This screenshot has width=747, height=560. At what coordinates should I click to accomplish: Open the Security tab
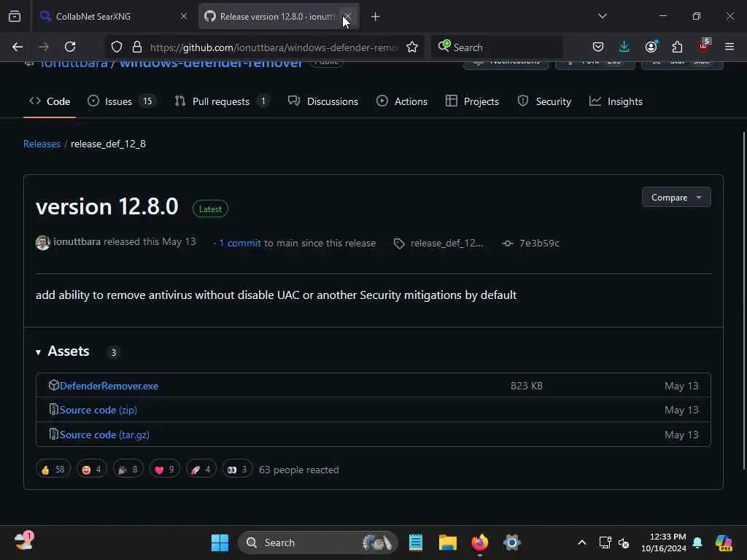coord(544,101)
